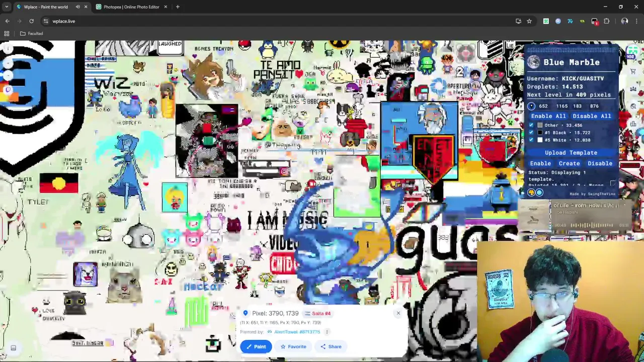Open the shopping cart store icon
Viewport: 644px width, 362px height.
coord(633,71)
